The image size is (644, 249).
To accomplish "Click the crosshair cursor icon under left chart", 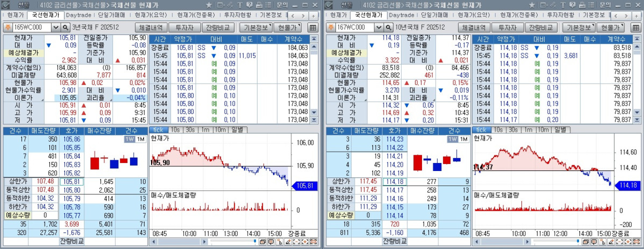I will (x=280, y=241).
